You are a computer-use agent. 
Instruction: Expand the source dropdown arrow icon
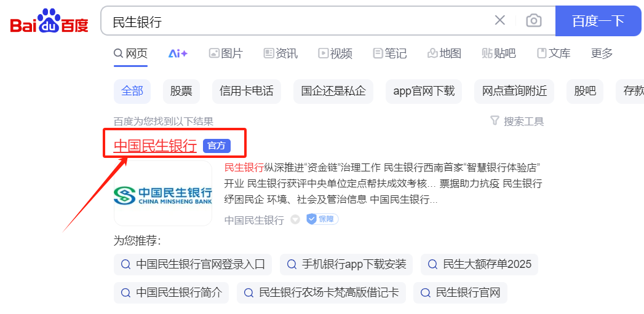point(295,219)
